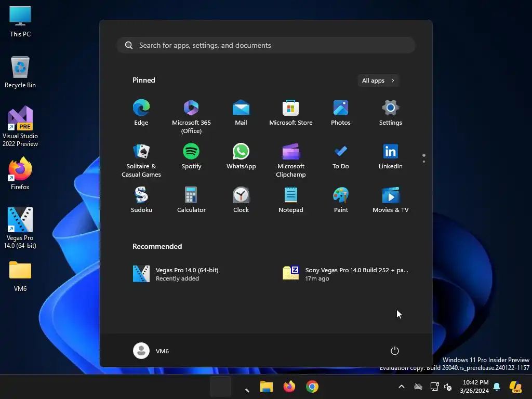Open the Paint app
Viewport: 532px width, 399px height.
[341, 200]
